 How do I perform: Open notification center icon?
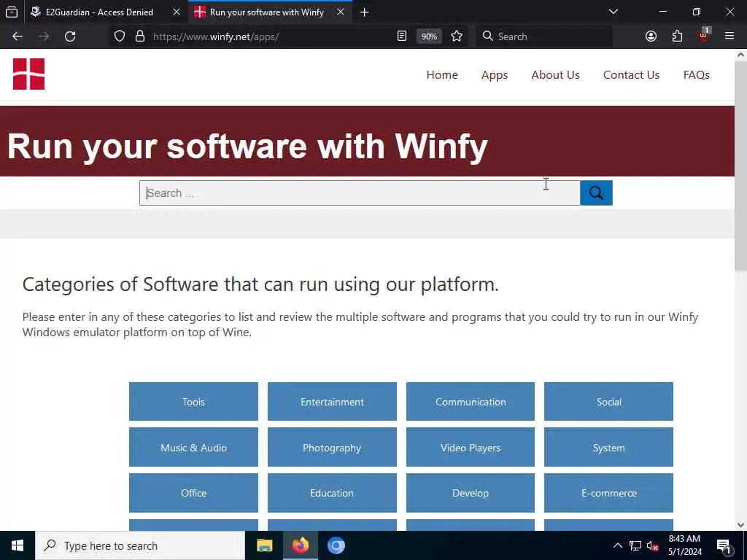point(724,546)
